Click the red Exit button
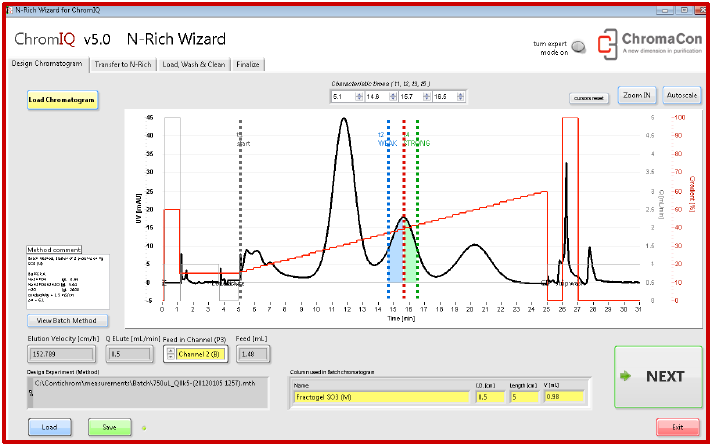 pyautogui.click(x=677, y=427)
